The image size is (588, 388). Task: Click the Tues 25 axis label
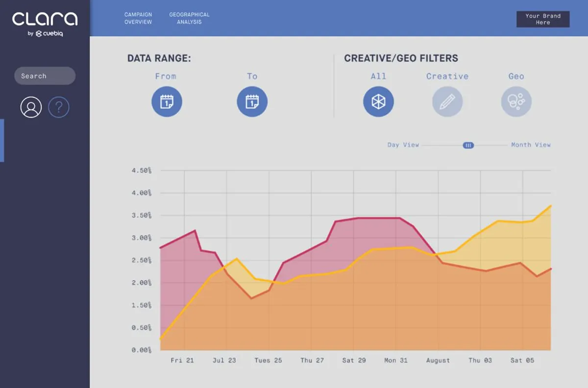pos(268,360)
